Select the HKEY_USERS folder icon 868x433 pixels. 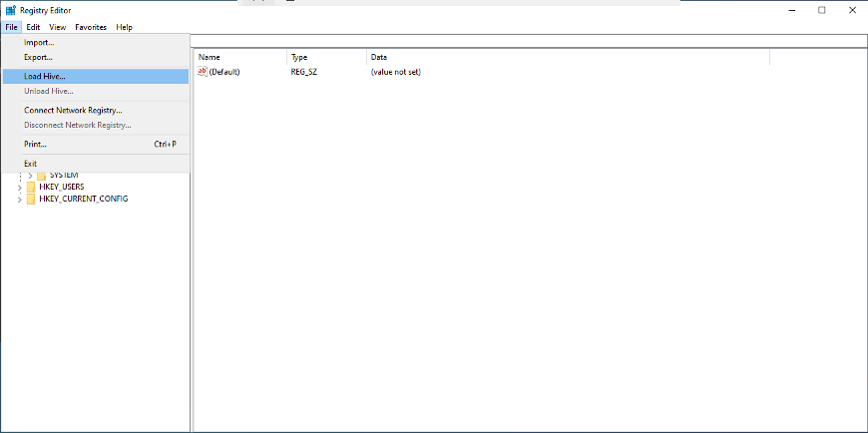point(31,187)
